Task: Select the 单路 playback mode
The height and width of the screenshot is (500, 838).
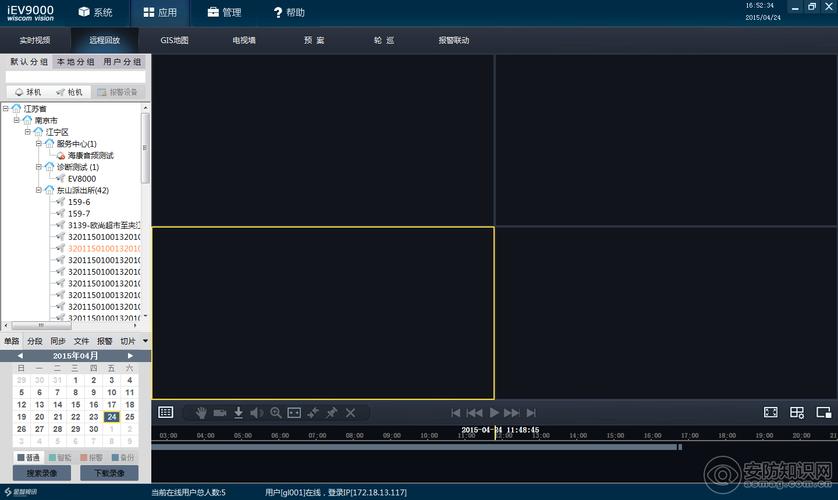Action: pos(12,341)
